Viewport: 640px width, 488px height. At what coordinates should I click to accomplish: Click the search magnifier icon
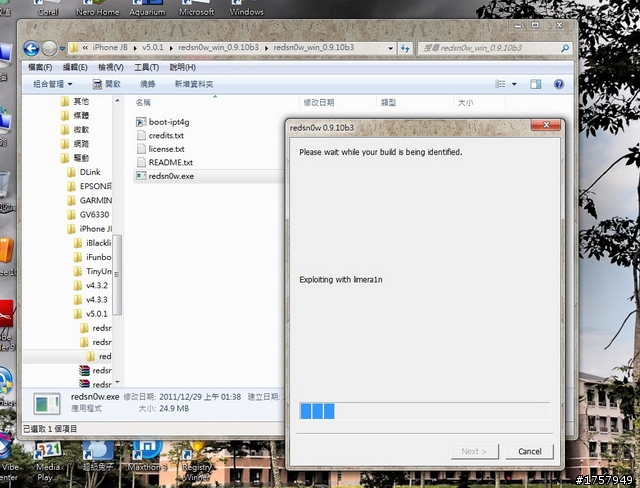point(565,48)
